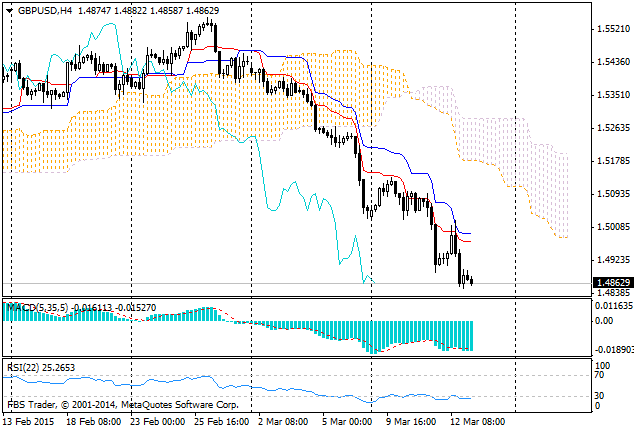Click the RSI scale level 100

(602, 366)
